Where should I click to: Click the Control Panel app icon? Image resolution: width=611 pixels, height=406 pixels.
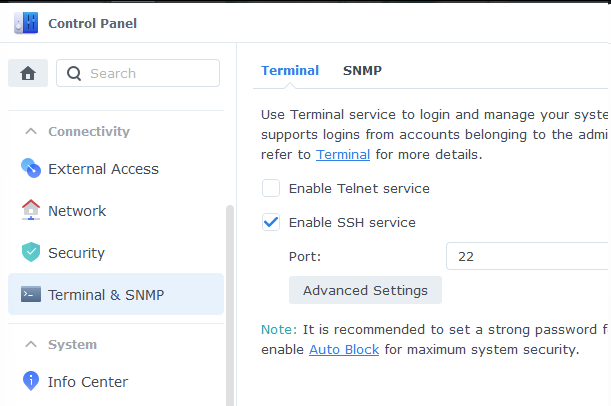(x=26, y=23)
